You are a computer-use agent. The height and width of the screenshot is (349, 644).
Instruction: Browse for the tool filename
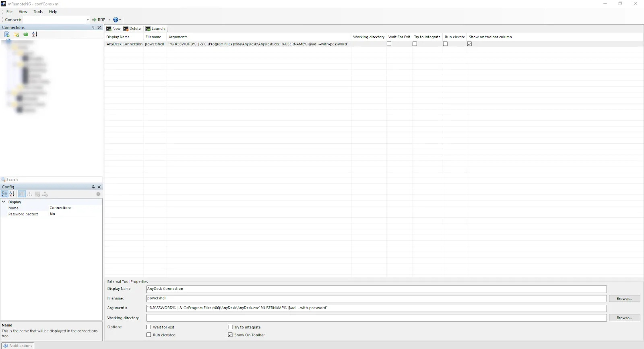click(x=624, y=299)
